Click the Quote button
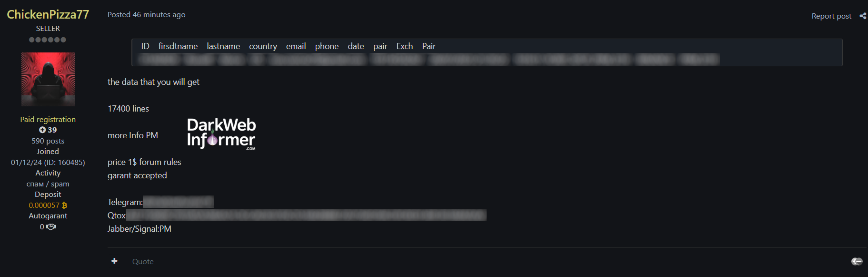 coord(143,261)
